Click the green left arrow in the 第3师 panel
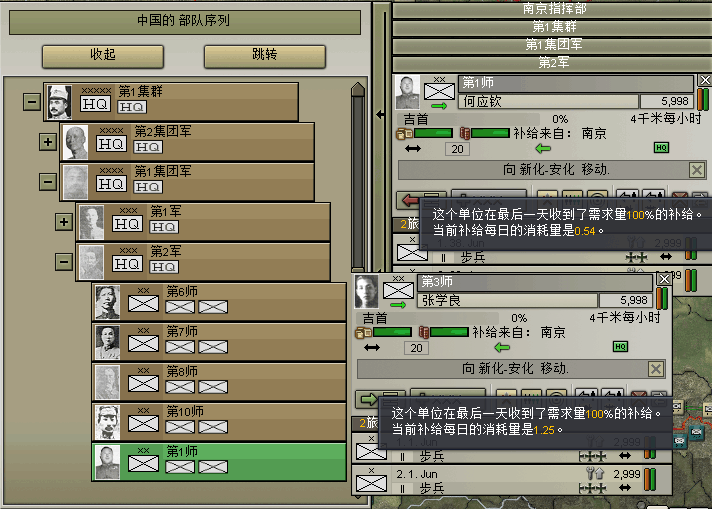This screenshot has width=712, height=509. pos(502,347)
